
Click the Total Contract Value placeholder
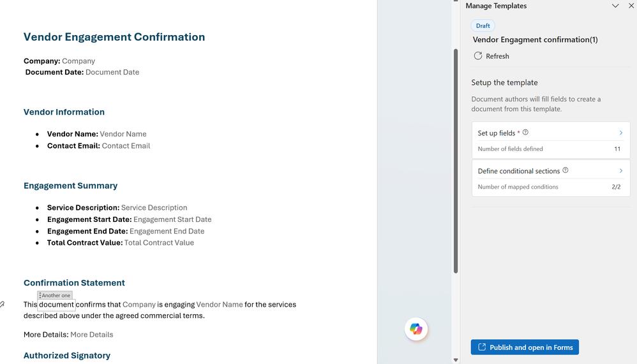tap(159, 243)
